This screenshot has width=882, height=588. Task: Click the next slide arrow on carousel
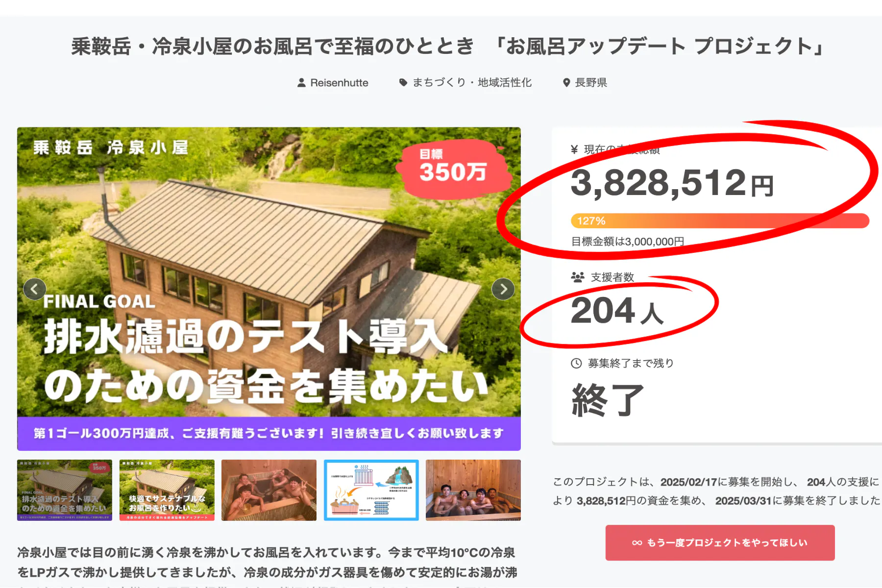coord(503,289)
